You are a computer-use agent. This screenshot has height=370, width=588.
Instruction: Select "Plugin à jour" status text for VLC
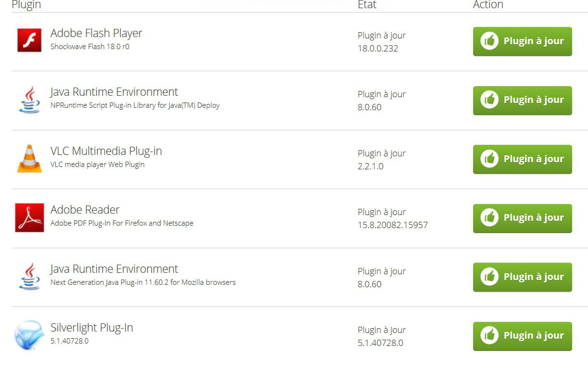382,153
